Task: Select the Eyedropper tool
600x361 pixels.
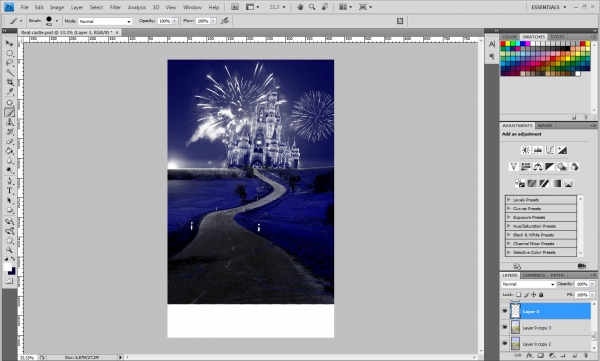Action: 9,92
